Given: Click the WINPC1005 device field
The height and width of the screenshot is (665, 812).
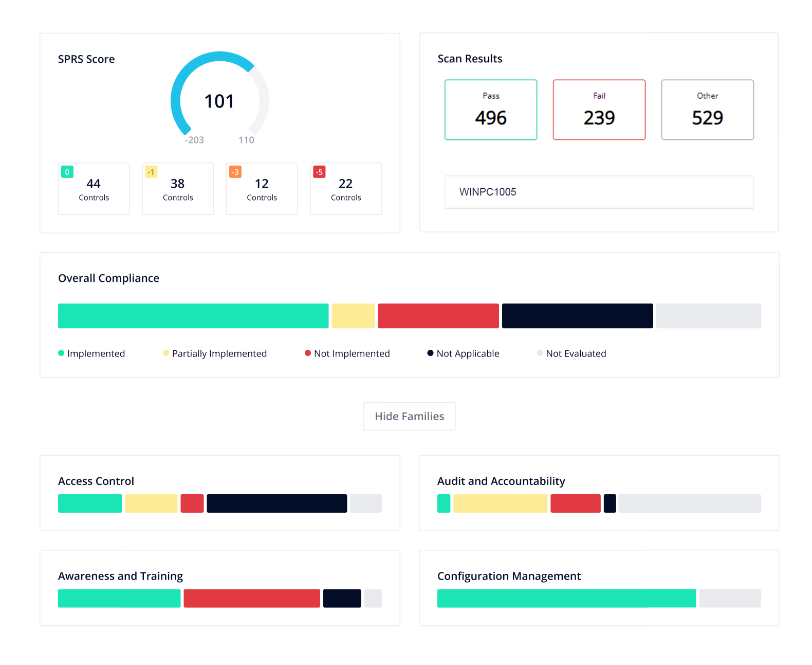Looking at the screenshot, I should tap(599, 192).
